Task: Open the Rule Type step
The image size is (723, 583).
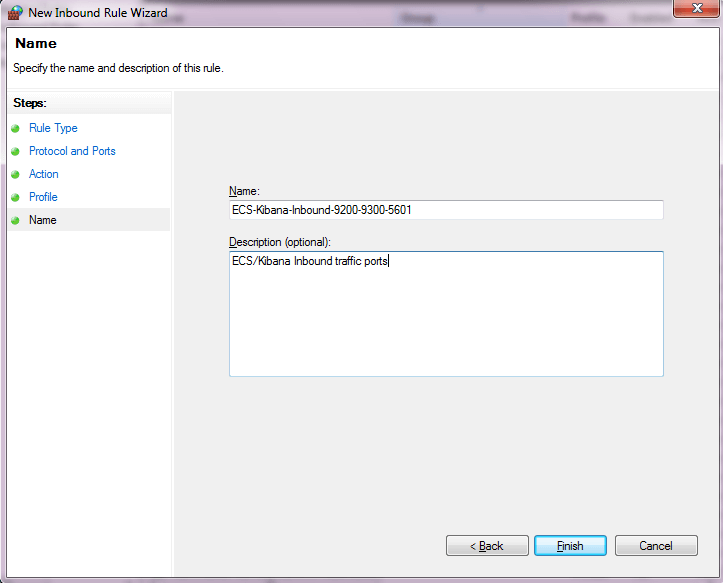Action: click(x=53, y=128)
